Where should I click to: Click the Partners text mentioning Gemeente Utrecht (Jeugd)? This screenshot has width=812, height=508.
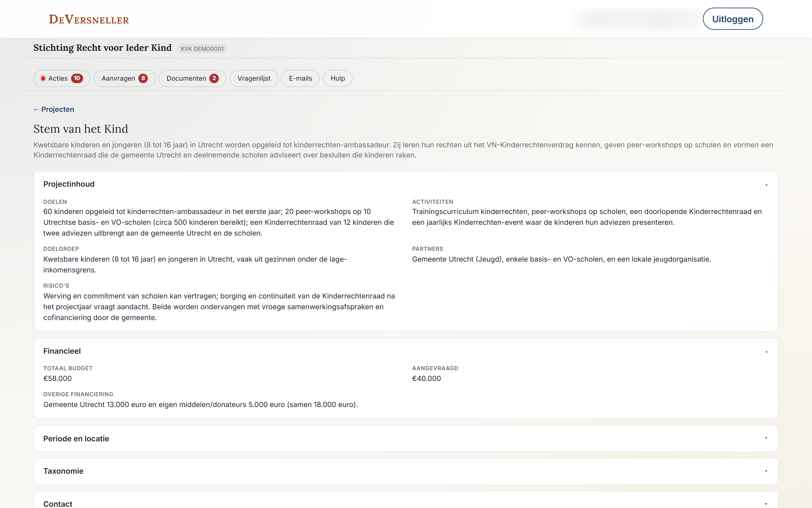coord(561,259)
